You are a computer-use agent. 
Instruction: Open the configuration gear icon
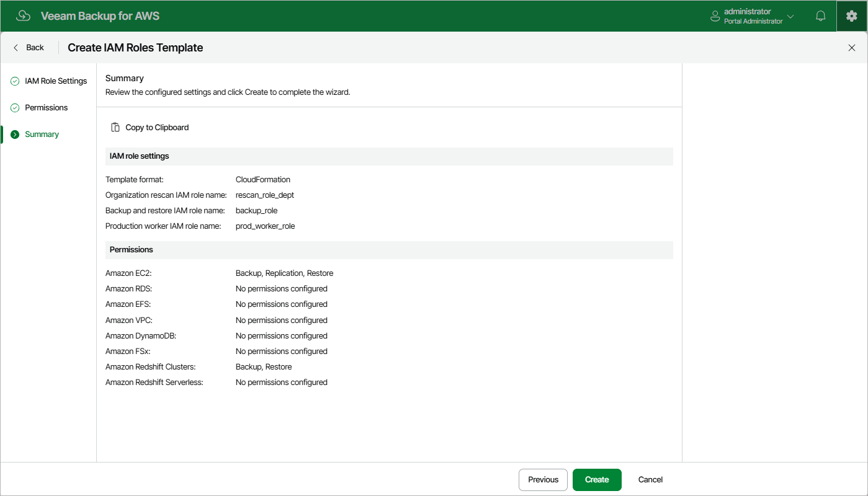click(x=851, y=16)
